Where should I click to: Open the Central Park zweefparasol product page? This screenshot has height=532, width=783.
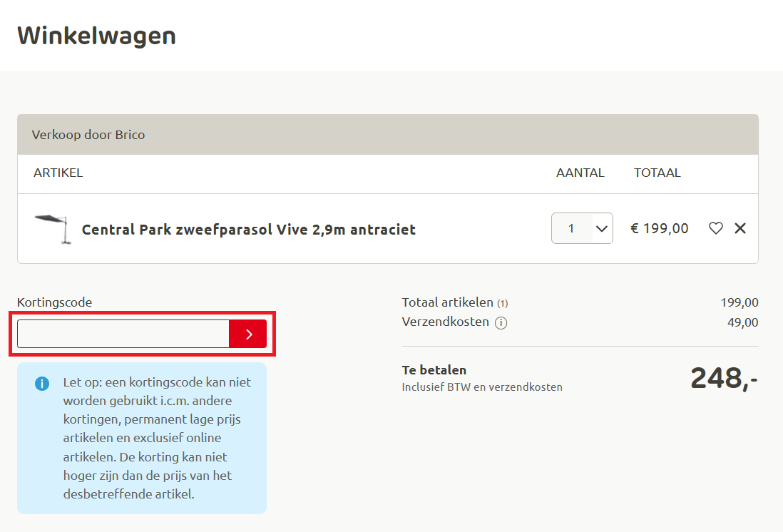tap(248, 229)
